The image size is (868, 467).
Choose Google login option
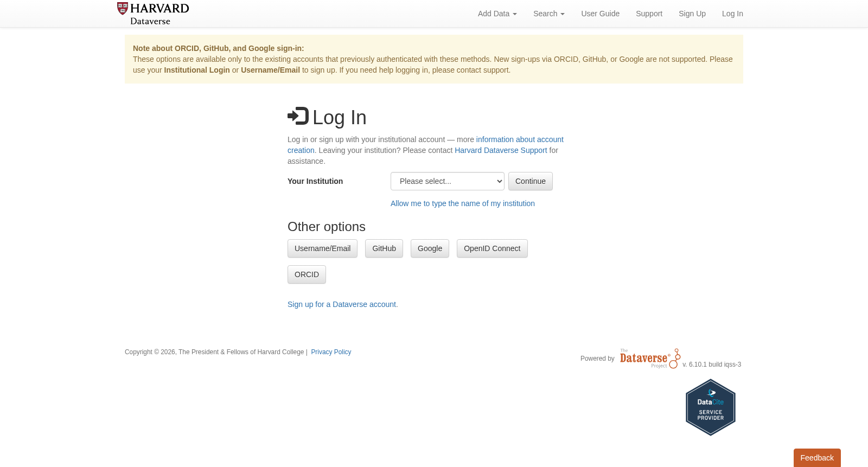click(x=430, y=248)
